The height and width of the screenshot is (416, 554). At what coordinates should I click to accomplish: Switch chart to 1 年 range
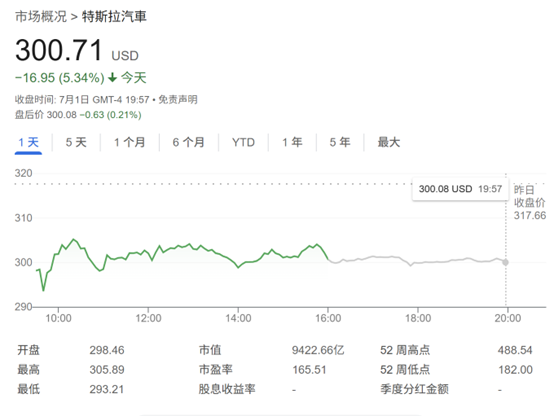(292, 142)
